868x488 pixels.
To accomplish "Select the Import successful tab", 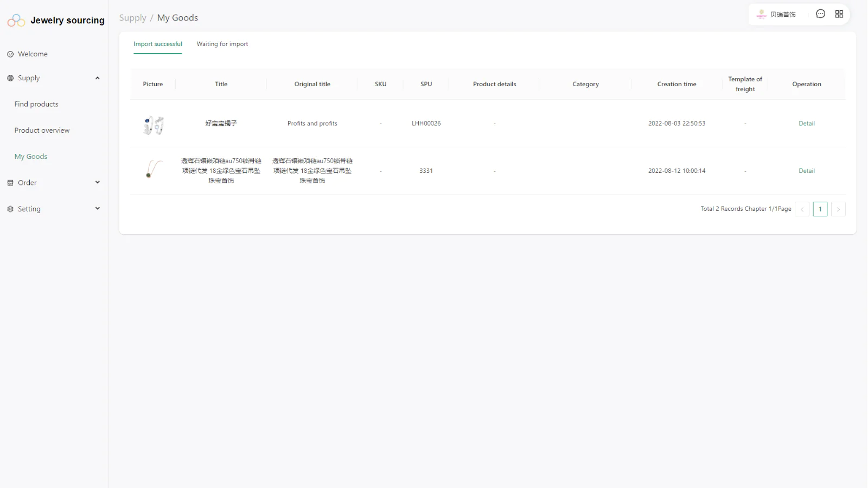I will 158,44.
